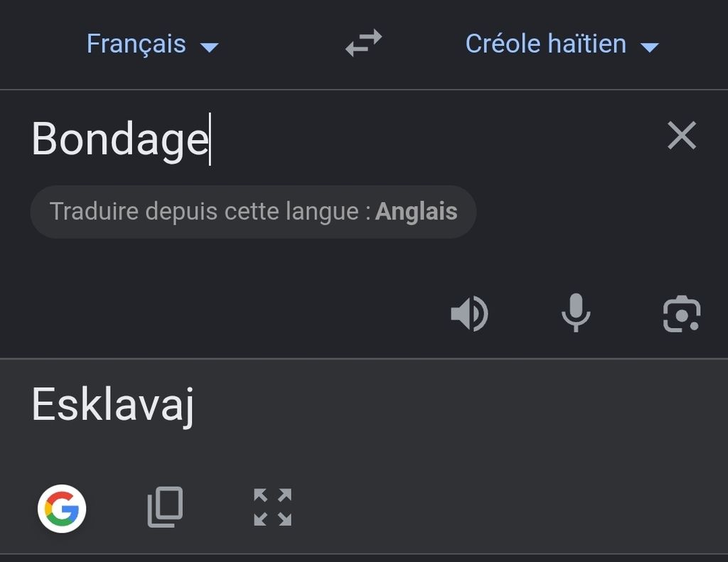Open the Français source language dropdown
728x562 pixels.
click(x=152, y=44)
